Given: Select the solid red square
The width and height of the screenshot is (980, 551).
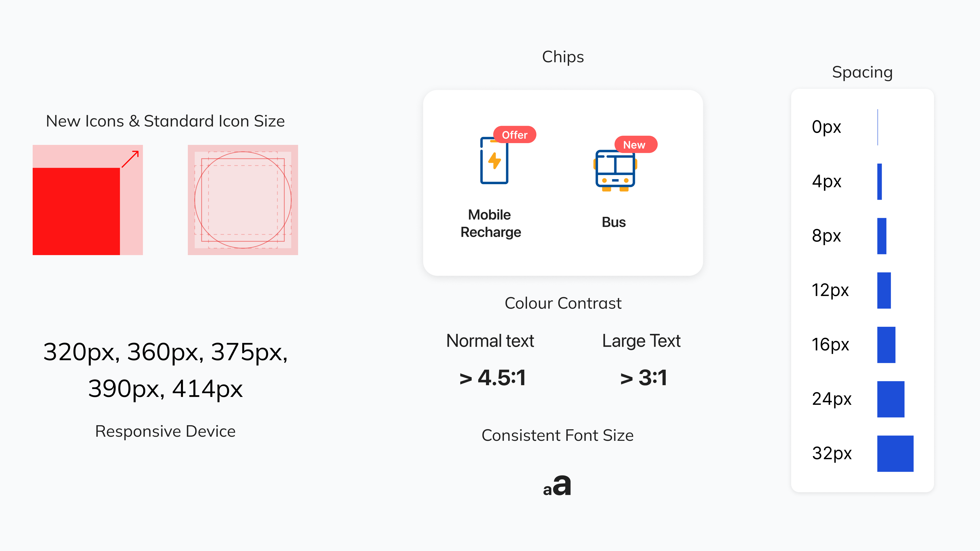Looking at the screenshot, I should [x=76, y=211].
